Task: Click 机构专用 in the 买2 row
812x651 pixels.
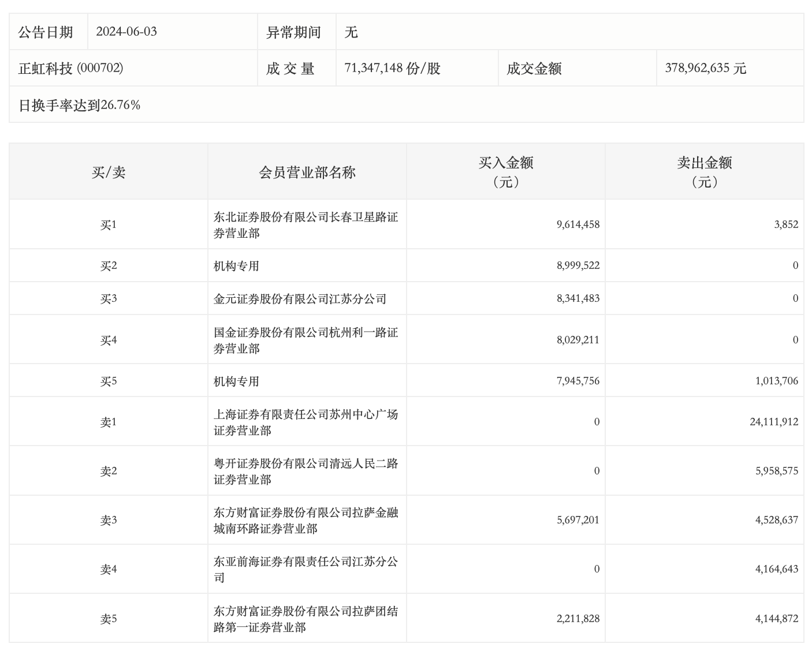Action: (237, 266)
